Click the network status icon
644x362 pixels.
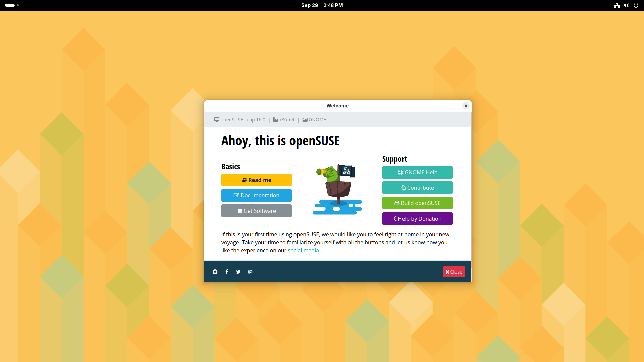tap(617, 5)
